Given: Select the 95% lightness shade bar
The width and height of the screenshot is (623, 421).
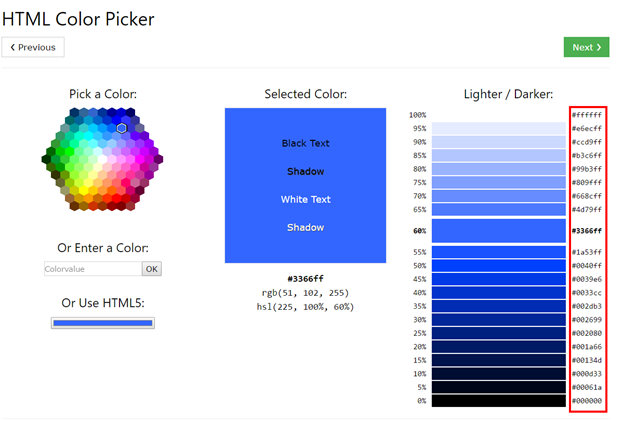Looking at the screenshot, I should 499,129.
